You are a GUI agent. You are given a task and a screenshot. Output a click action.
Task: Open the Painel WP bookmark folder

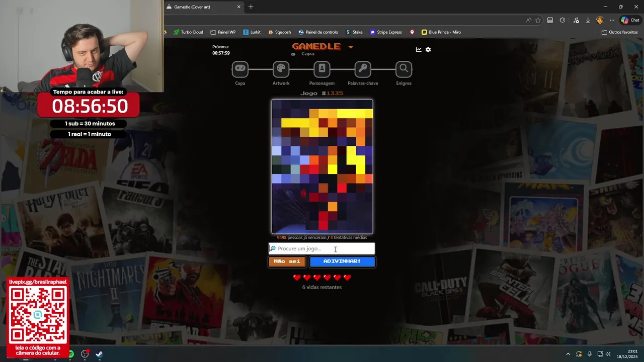(223, 32)
